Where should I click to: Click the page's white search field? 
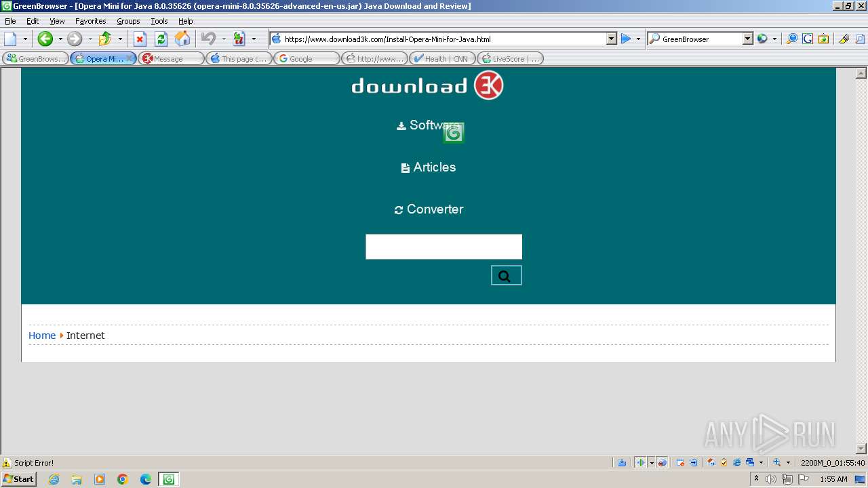[444, 247]
